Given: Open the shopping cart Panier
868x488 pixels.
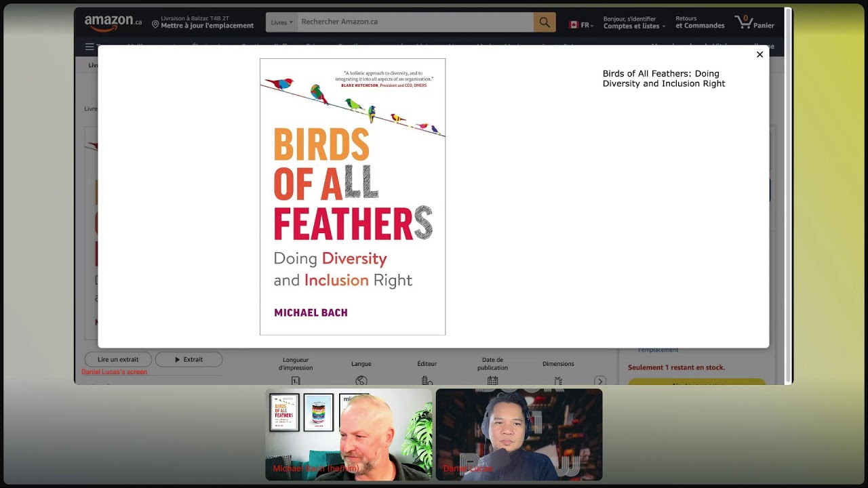Looking at the screenshot, I should tap(755, 22).
